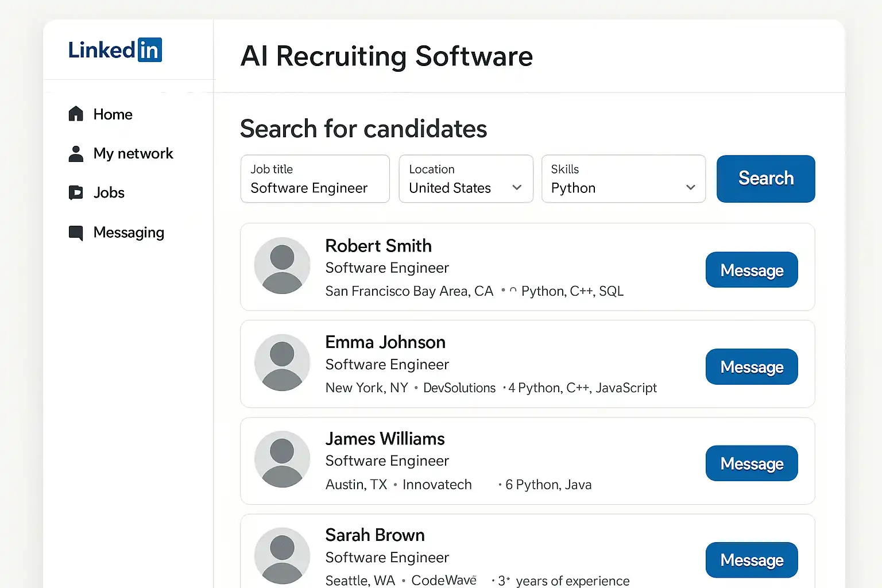
Task: Click the Messaging speech bubble icon
Action: click(x=76, y=233)
